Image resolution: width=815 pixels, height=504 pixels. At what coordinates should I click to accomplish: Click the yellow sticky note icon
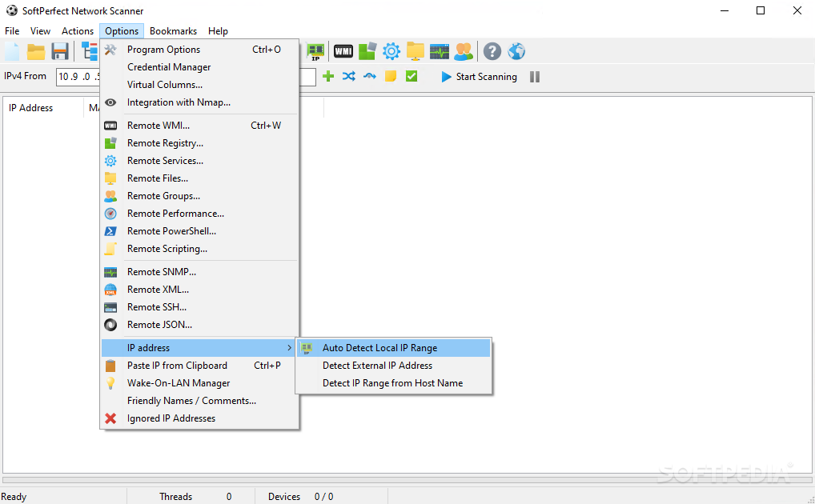pyautogui.click(x=391, y=76)
